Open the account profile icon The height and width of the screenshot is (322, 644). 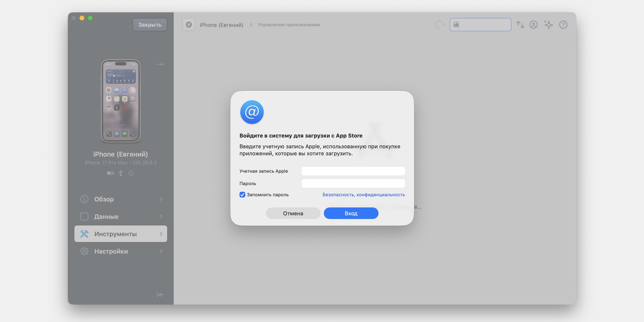pos(533,25)
